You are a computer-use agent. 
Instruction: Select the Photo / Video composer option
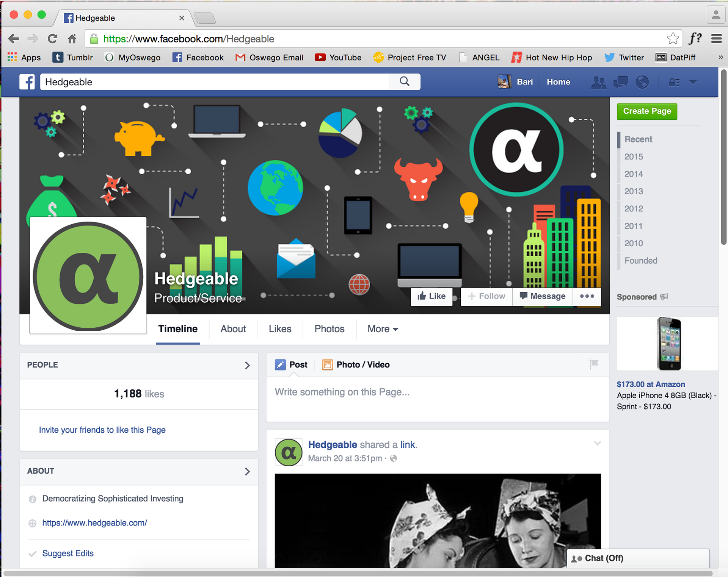pyautogui.click(x=356, y=365)
